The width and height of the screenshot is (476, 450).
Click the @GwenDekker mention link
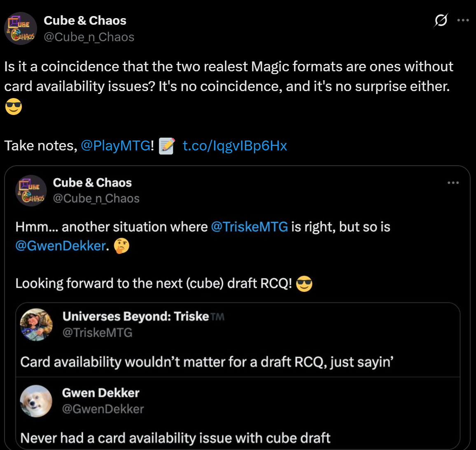[x=61, y=246]
